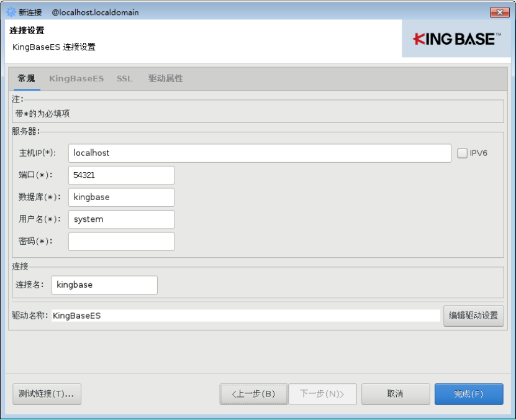Click the 端口 field showing 54321
Image resolution: width=516 pixels, height=420 pixels.
122,175
